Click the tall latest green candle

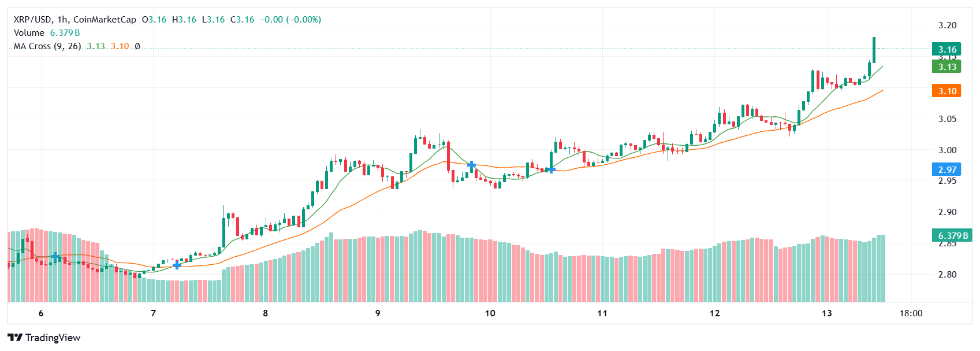pos(874,50)
